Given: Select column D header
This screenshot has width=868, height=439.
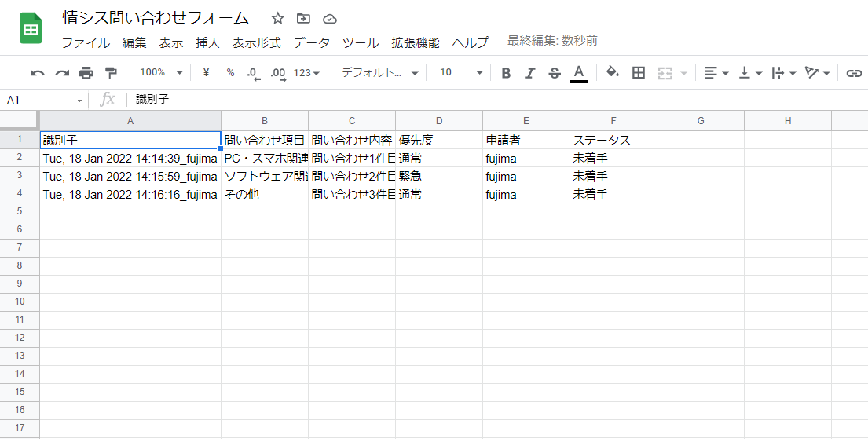Looking at the screenshot, I should point(439,121).
